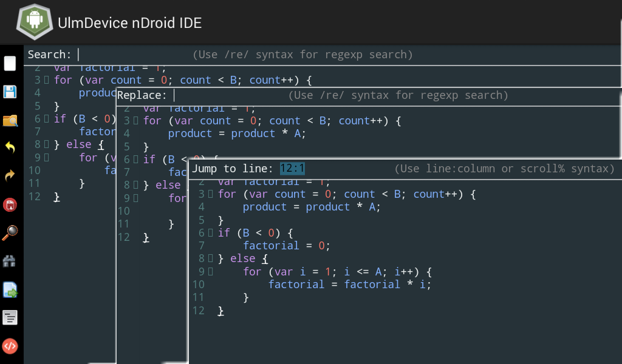622x364 pixels.
Task: Click line number 11 in the Search panel gutter
Action: 34,183
